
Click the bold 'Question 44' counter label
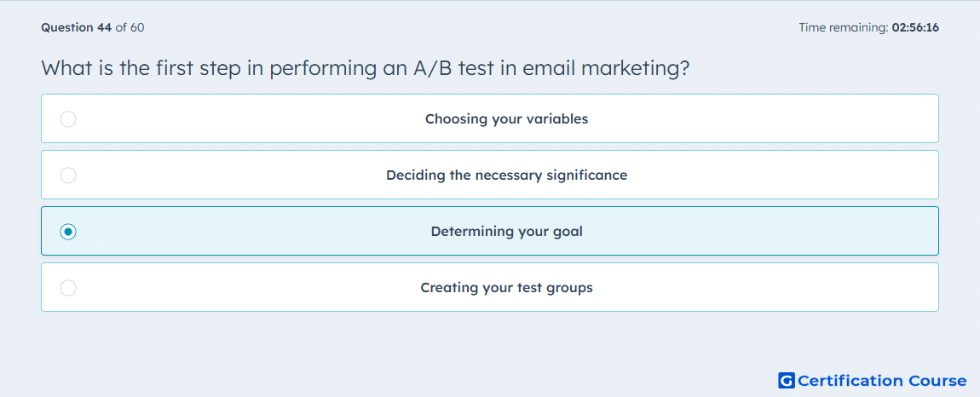pos(76,27)
